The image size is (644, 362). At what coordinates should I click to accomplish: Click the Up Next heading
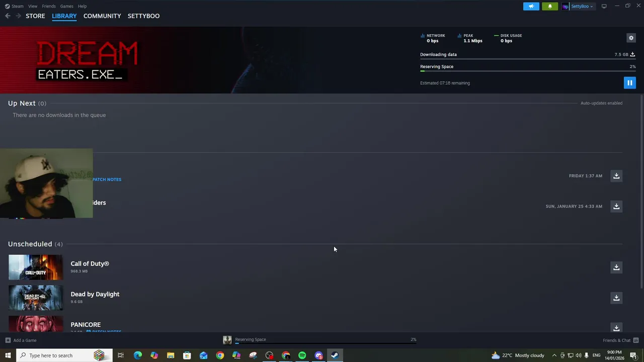pyautogui.click(x=27, y=103)
